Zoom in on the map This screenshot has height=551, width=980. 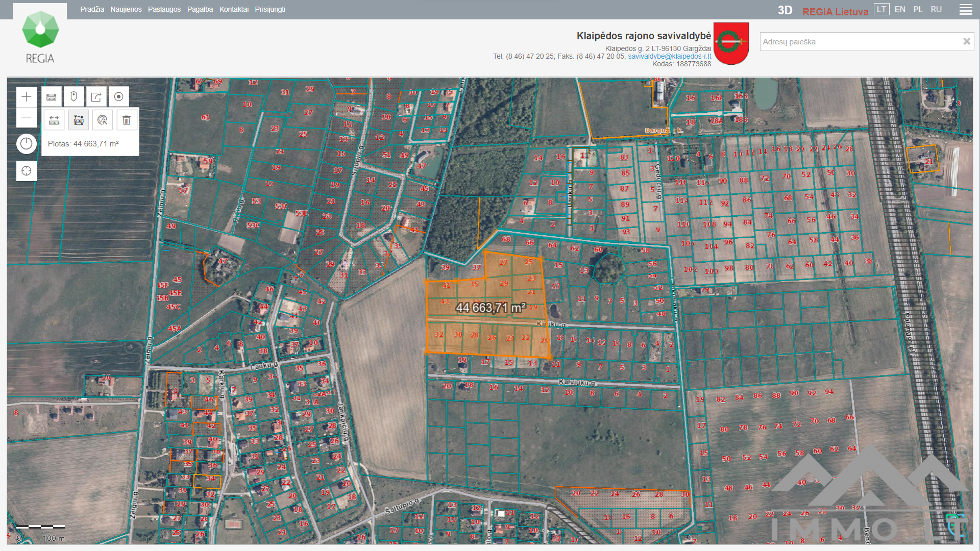27,97
